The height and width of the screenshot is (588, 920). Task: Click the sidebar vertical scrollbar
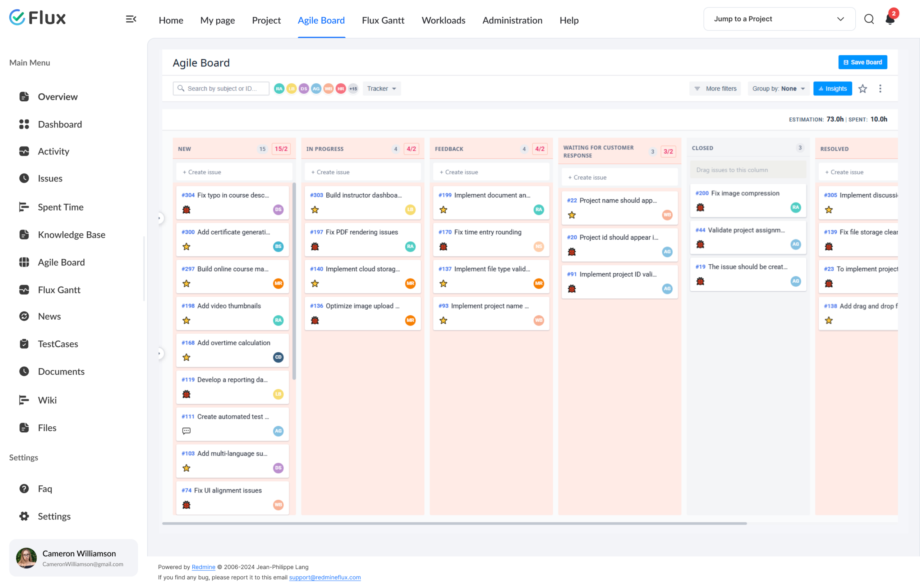click(x=144, y=269)
